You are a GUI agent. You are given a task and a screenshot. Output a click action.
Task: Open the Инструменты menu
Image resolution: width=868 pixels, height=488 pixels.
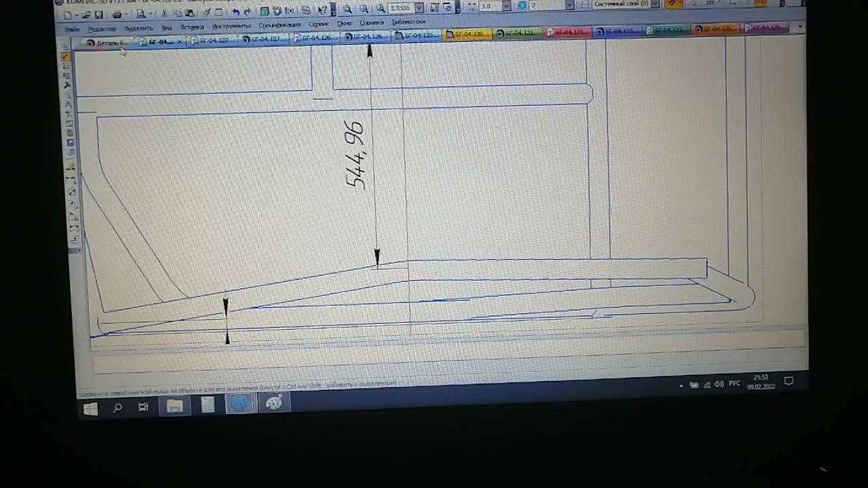[x=231, y=26]
